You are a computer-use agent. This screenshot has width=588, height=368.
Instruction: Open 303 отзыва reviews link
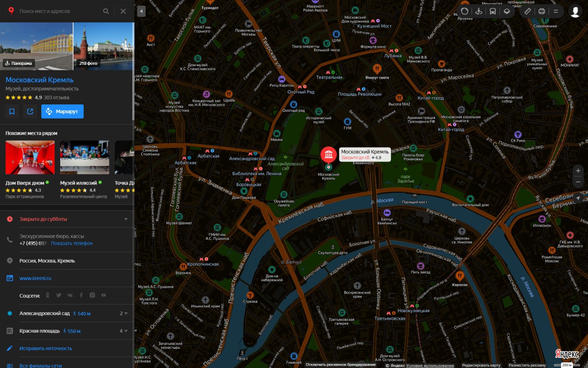click(x=57, y=98)
